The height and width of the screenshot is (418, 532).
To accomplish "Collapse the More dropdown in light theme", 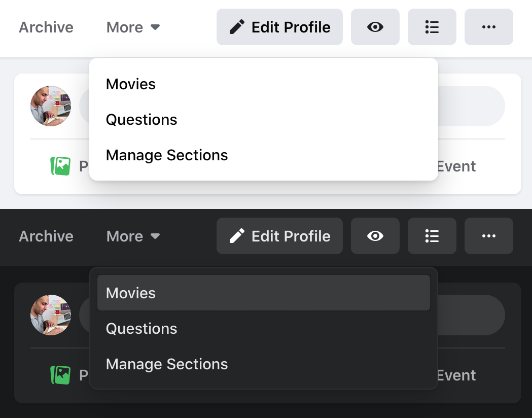I will coord(133,27).
